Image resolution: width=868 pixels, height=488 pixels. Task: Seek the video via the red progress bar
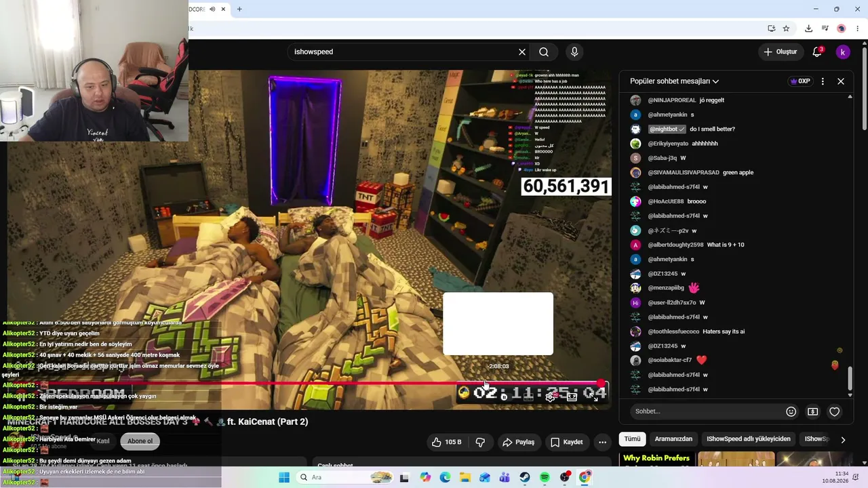click(305, 384)
